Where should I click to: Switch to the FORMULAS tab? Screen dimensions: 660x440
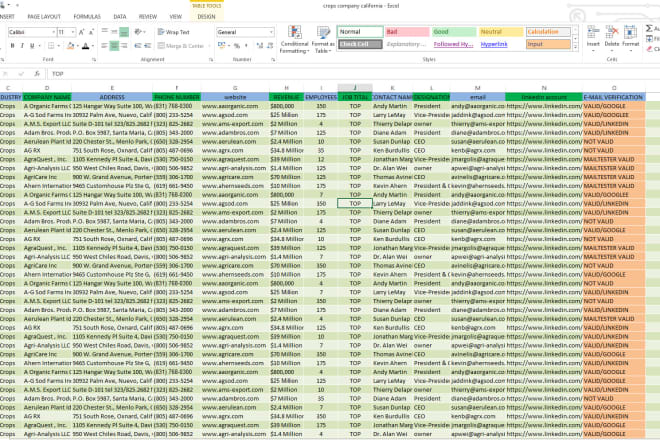pyautogui.click(x=87, y=16)
